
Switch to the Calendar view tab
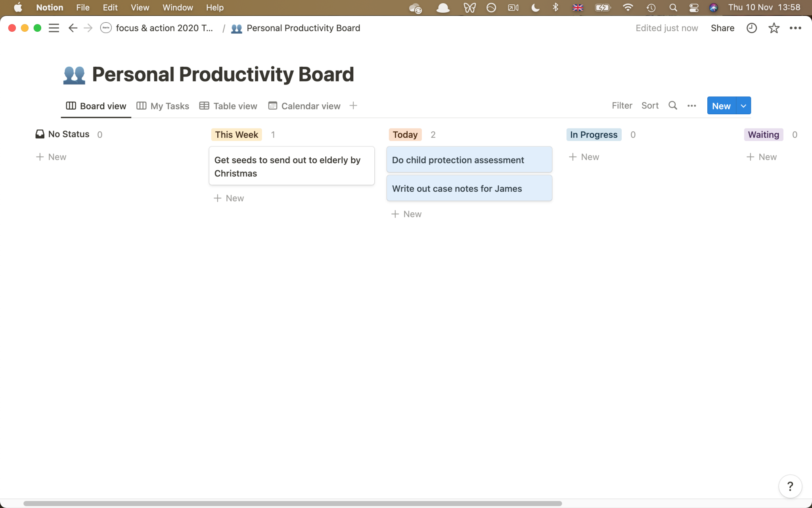304,106
